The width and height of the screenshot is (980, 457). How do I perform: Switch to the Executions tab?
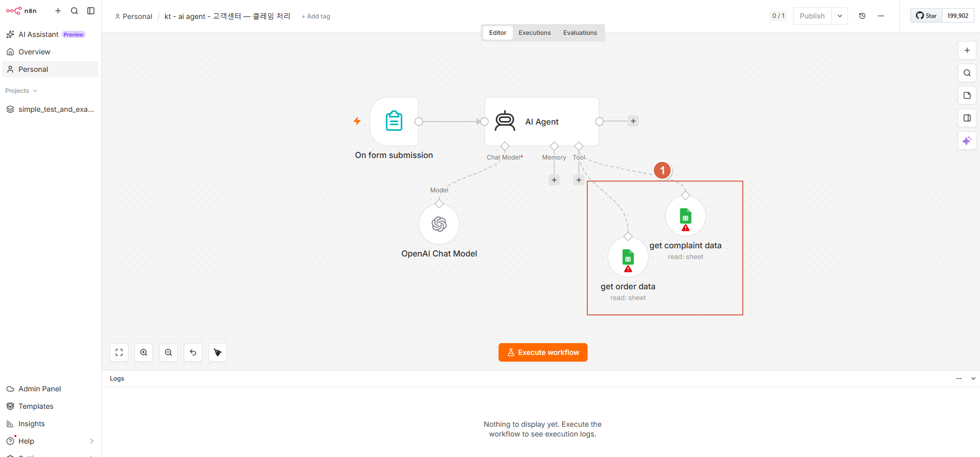click(534, 33)
